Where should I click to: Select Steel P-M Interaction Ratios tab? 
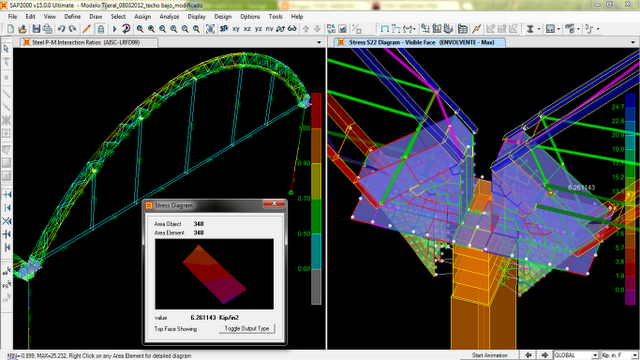[x=89, y=42]
